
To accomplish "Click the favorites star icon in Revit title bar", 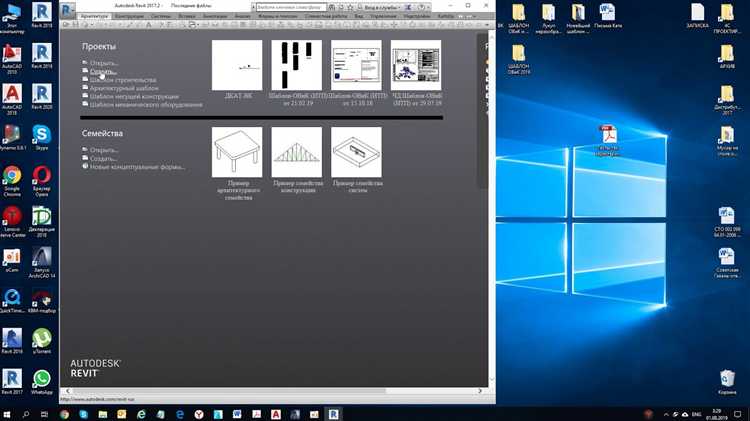I will [x=350, y=7].
